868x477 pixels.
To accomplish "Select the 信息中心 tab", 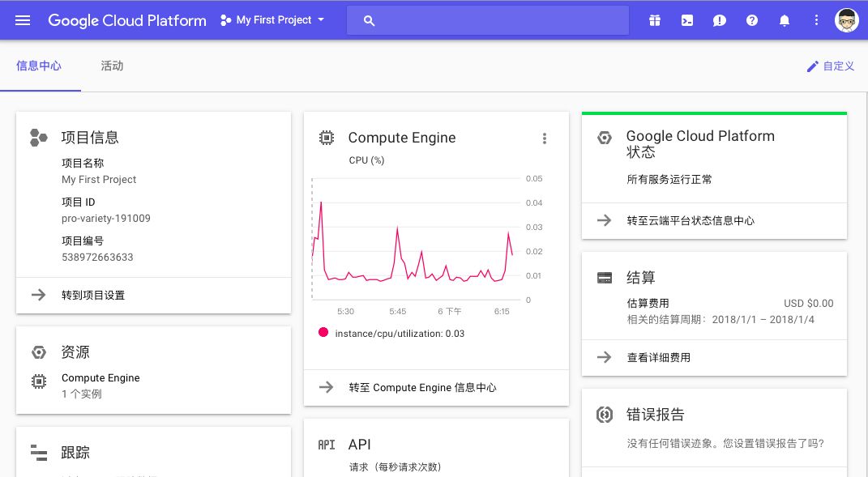I will [x=39, y=66].
